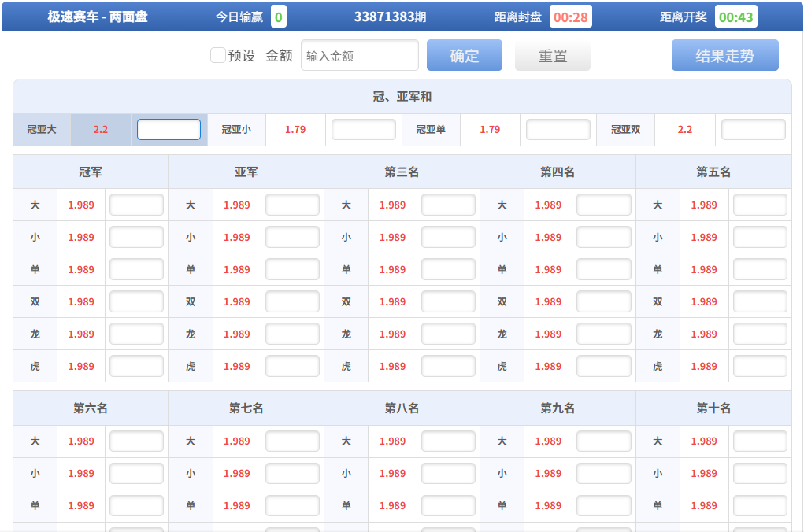Select 大 under the 冠军 column
This screenshot has width=804, height=532.
(35, 204)
